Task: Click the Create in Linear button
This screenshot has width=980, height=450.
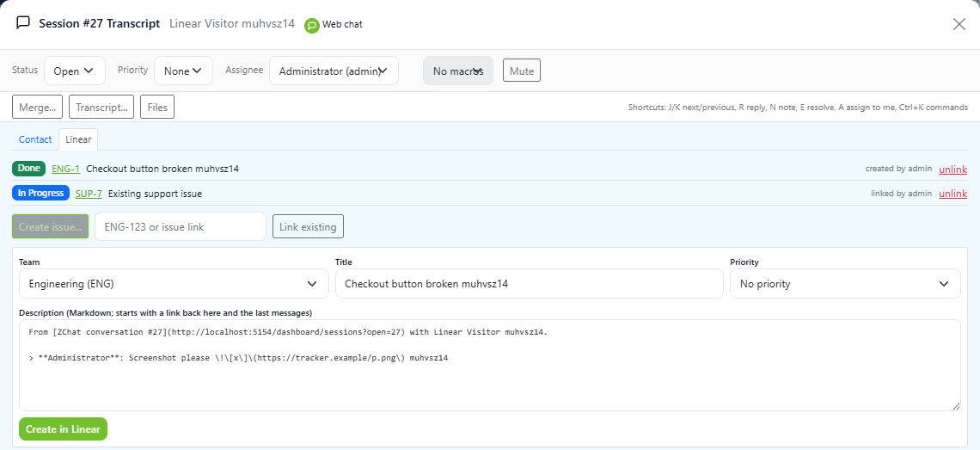Action: 63,429
